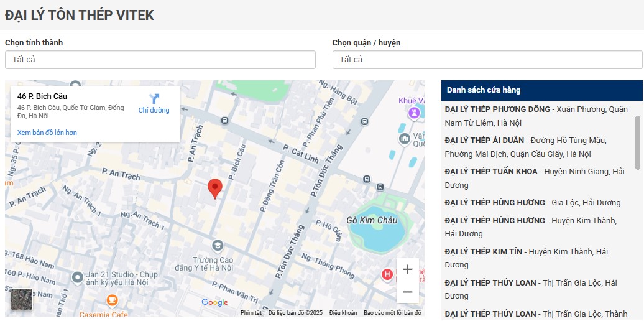Viewport: 644px width, 321px height.
Task: Click lower bus stop icon near Gò Kim Châu
Action: click(380, 187)
